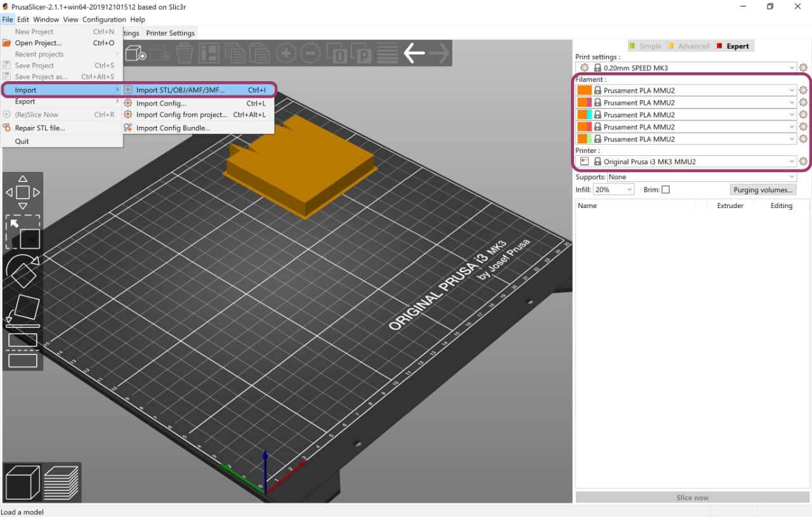Screen dimensions: 812x517
Task: Enable the Brim checkbox
Action: click(665, 190)
